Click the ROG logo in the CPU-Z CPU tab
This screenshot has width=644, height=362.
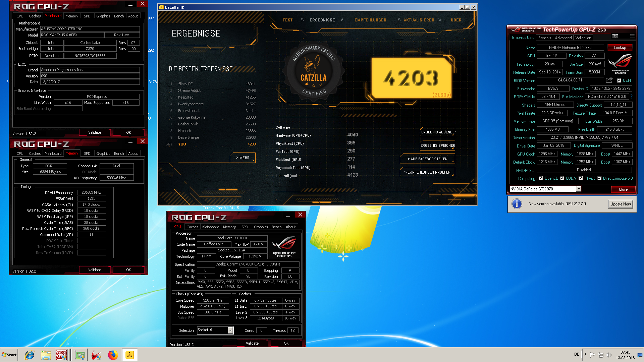(x=284, y=247)
